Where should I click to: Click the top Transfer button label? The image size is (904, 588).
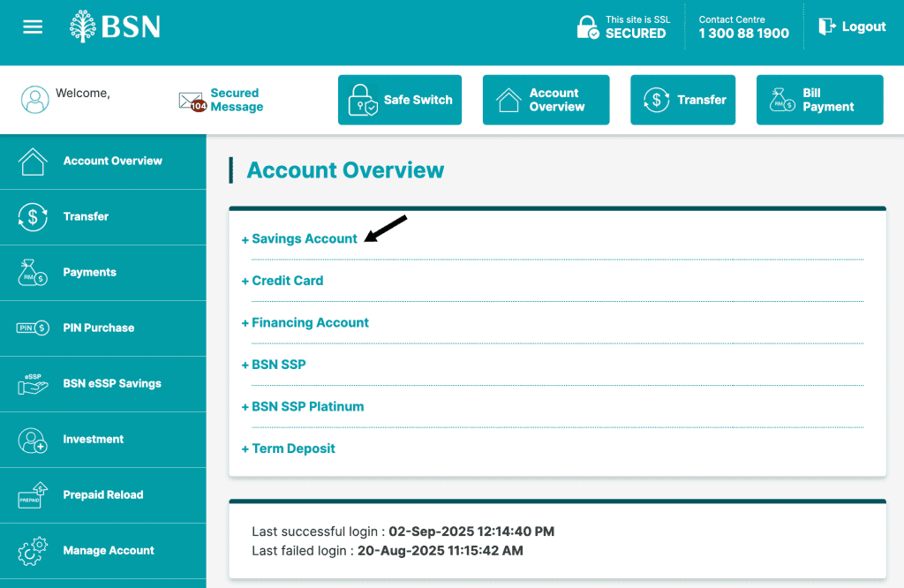[702, 100]
